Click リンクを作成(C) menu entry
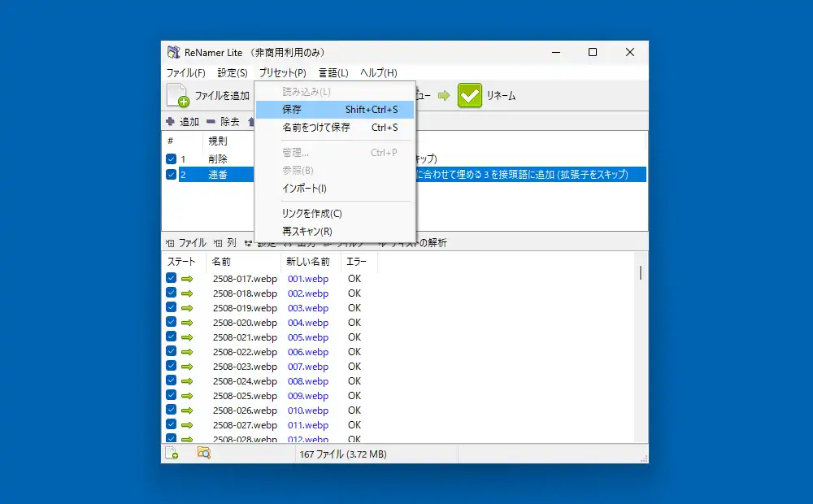The image size is (813, 504). 311,214
